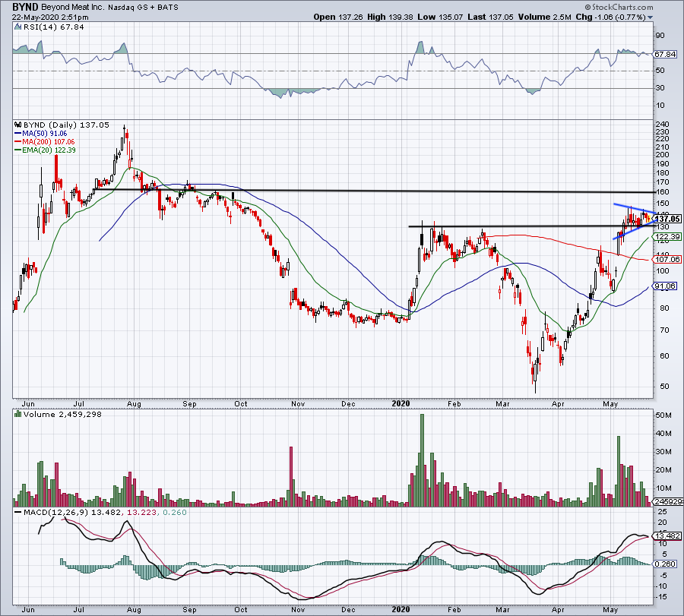Click the MACD(12,26,9) legend label
Viewport: 684px width, 616px height.
(x=55, y=512)
